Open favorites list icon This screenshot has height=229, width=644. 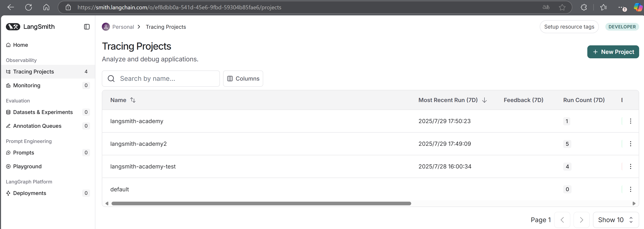(x=603, y=7)
